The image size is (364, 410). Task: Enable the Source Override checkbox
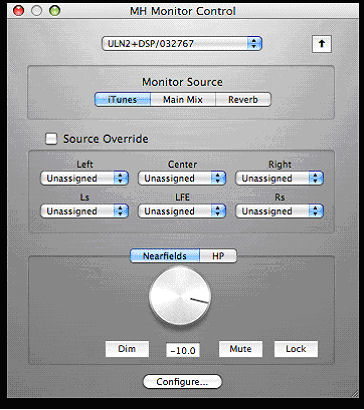pos(51,139)
